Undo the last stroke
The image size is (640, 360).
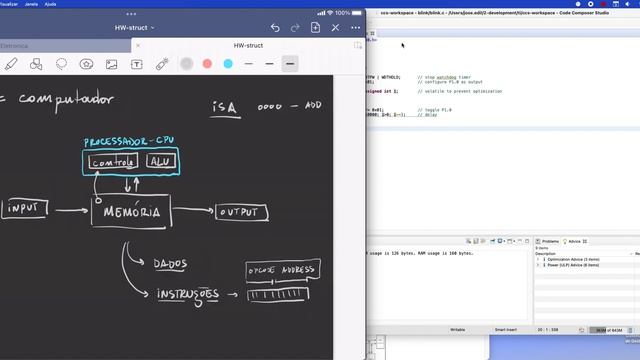point(275,27)
